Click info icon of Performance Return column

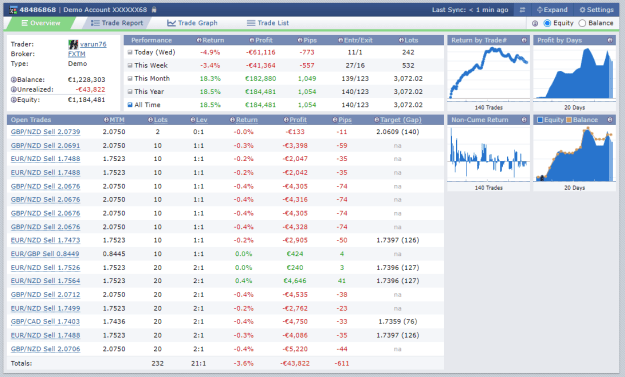[x=199, y=40]
